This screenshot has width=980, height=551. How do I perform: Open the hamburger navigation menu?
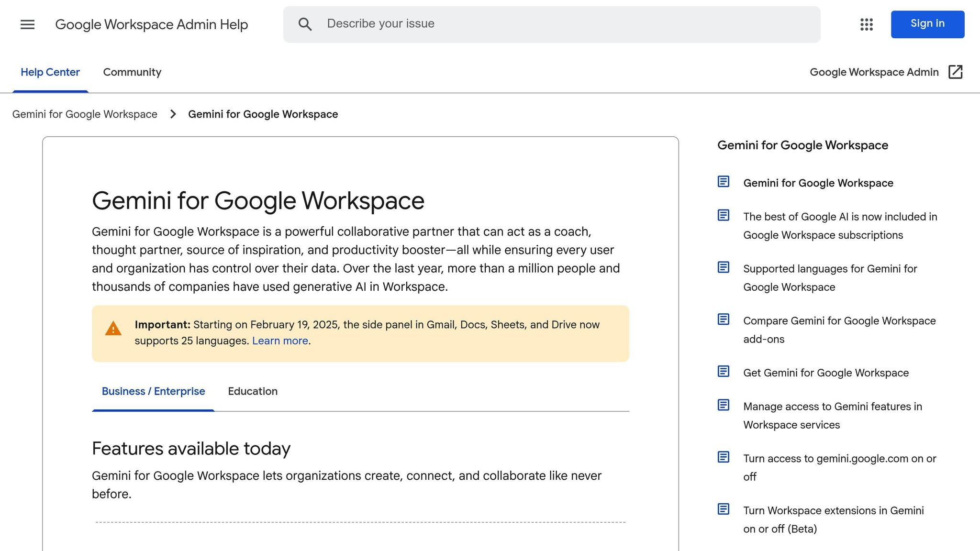coord(27,24)
